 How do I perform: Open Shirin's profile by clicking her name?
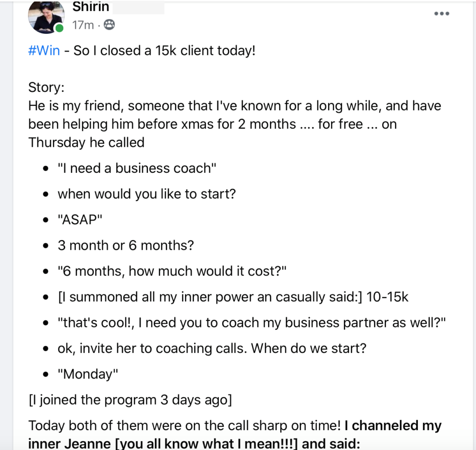[x=91, y=7]
